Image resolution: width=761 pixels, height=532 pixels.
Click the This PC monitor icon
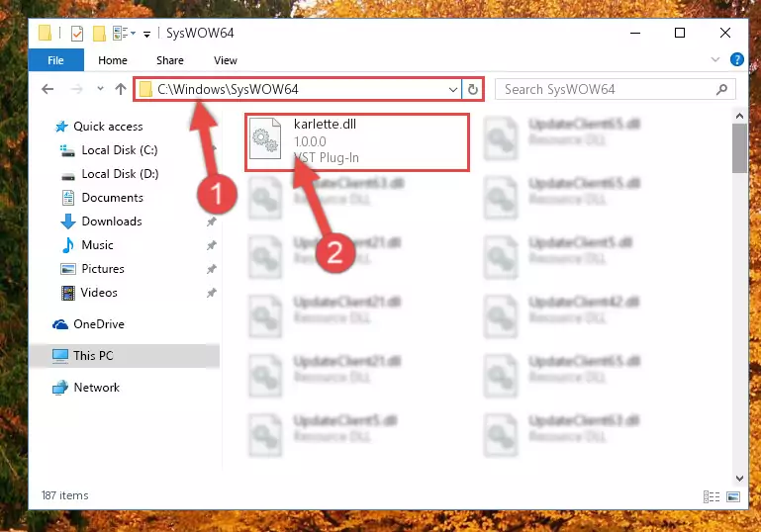point(60,356)
